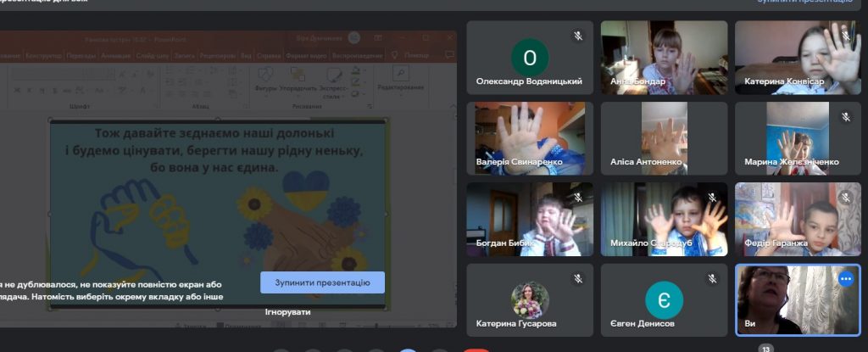The height and width of the screenshot is (352, 868).
Task: Click muted mic icon on Федір Гаранжа tile
Action: [x=846, y=198]
